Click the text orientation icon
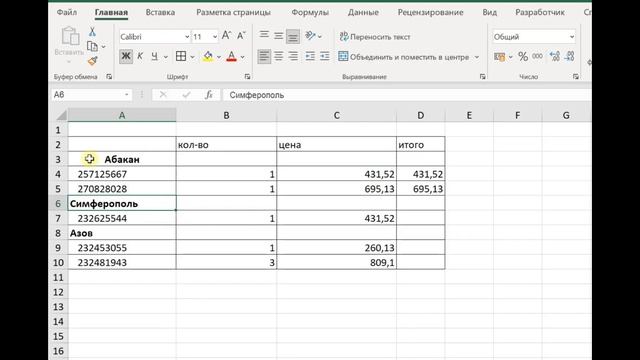 [311, 36]
